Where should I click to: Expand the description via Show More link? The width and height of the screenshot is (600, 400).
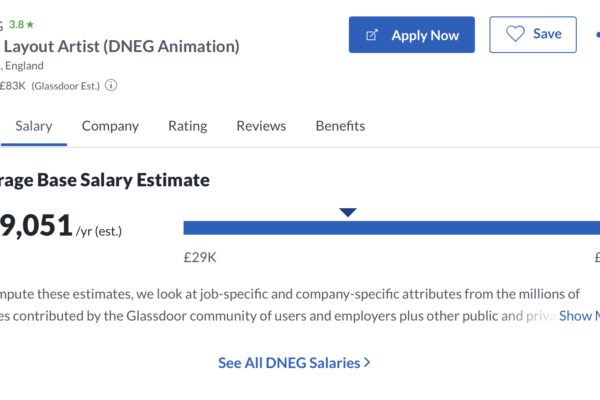point(579,316)
